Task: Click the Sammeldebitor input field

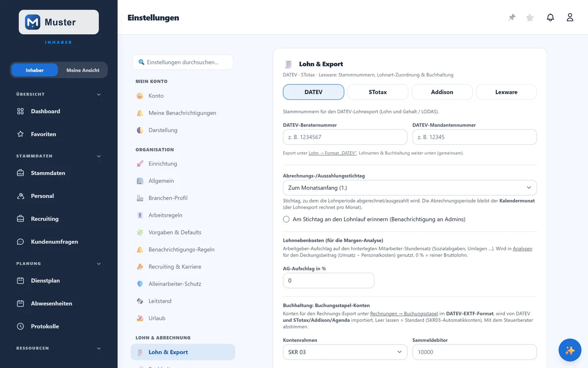Action: [474, 352]
